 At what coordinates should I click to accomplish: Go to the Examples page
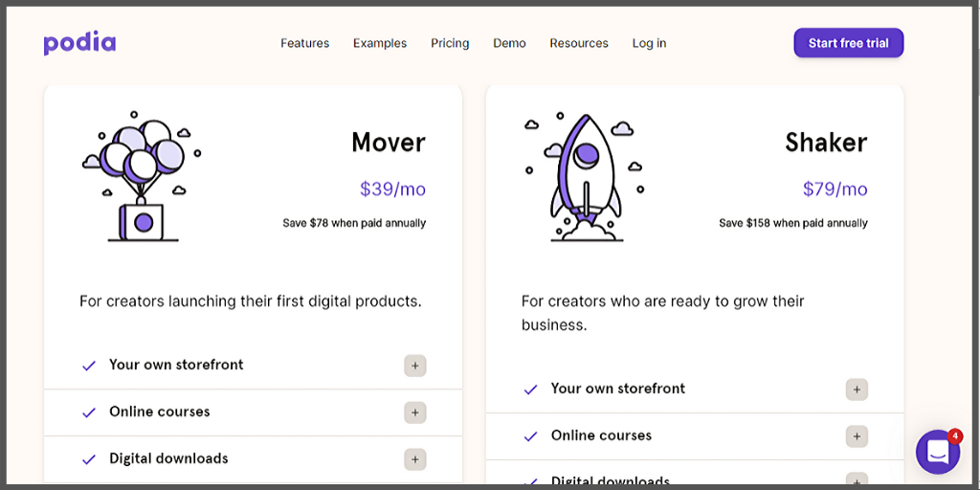pyautogui.click(x=380, y=43)
